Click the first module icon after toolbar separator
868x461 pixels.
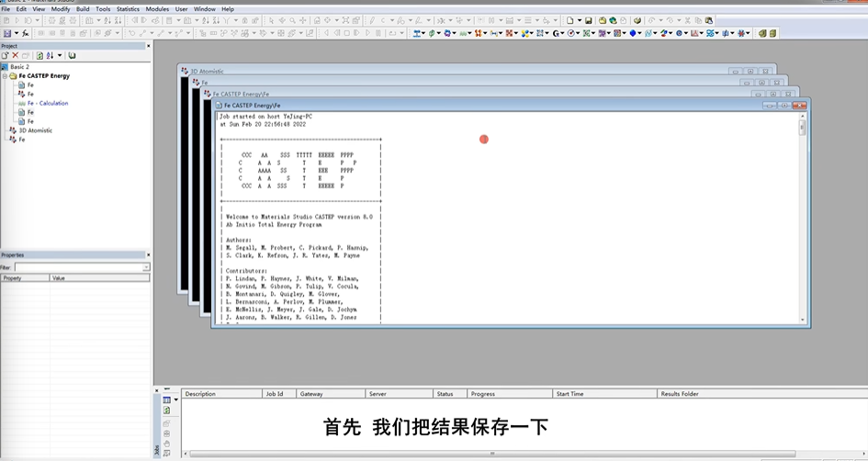coord(418,33)
